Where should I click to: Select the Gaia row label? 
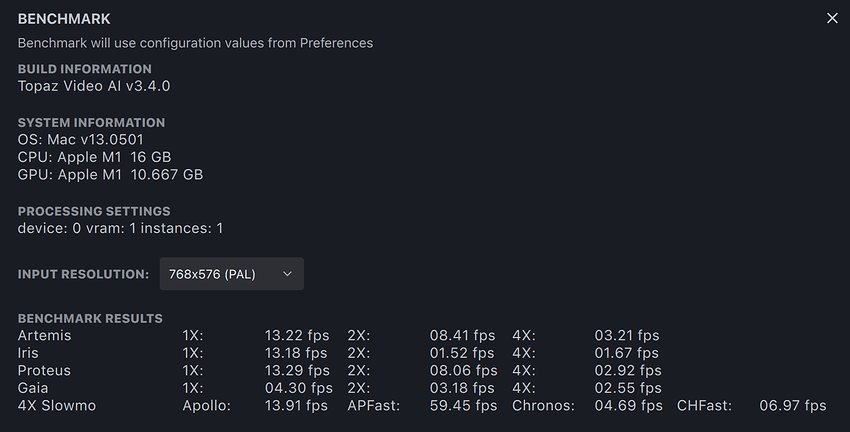pos(33,388)
